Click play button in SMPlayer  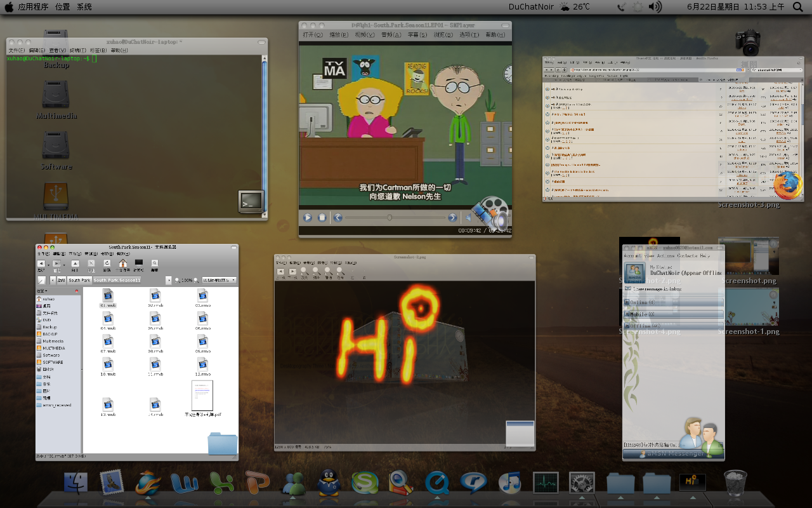[x=308, y=217]
